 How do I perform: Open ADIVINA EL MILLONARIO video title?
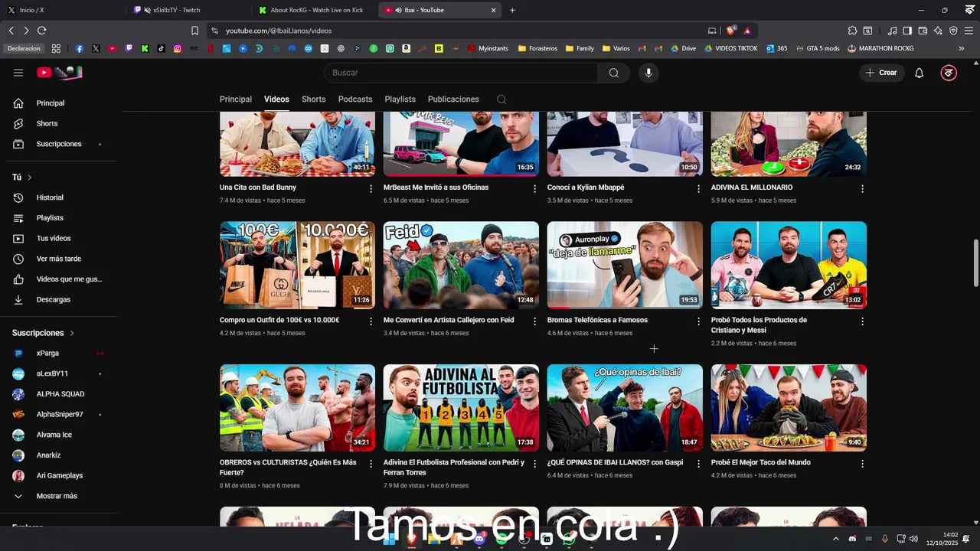pyautogui.click(x=752, y=187)
